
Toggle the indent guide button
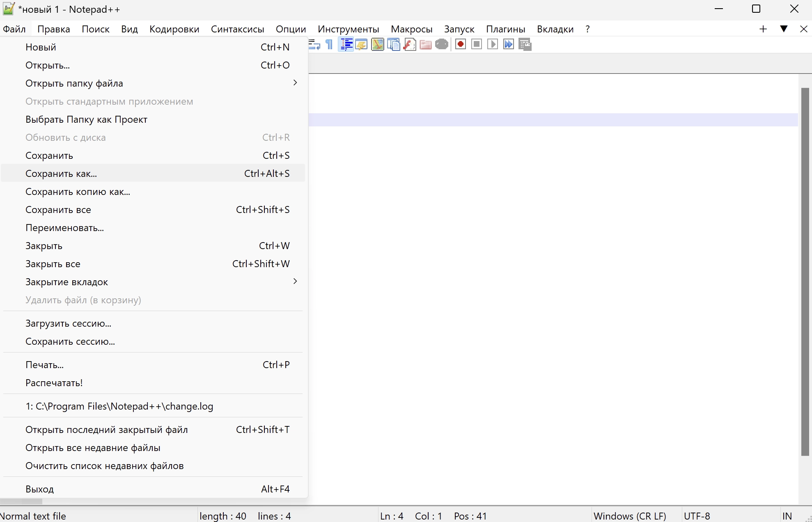point(346,44)
